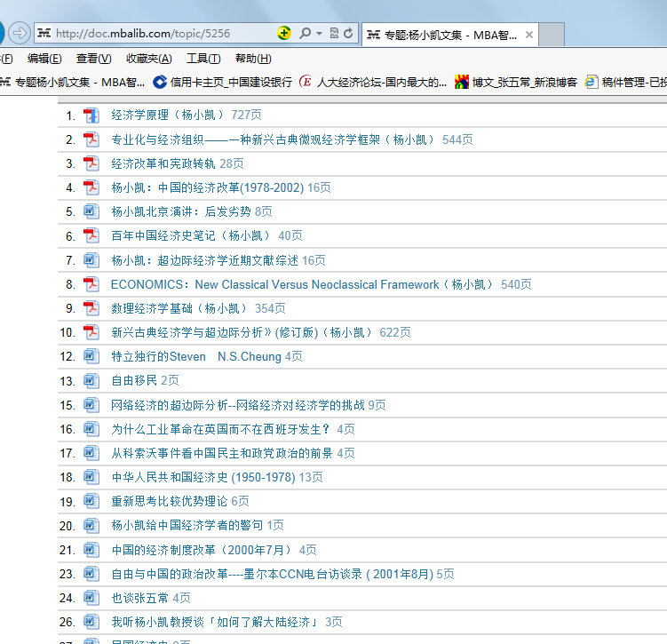Open the 编辑(E) menu
Viewport: 667px width, 644px height.
pyautogui.click(x=44, y=59)
